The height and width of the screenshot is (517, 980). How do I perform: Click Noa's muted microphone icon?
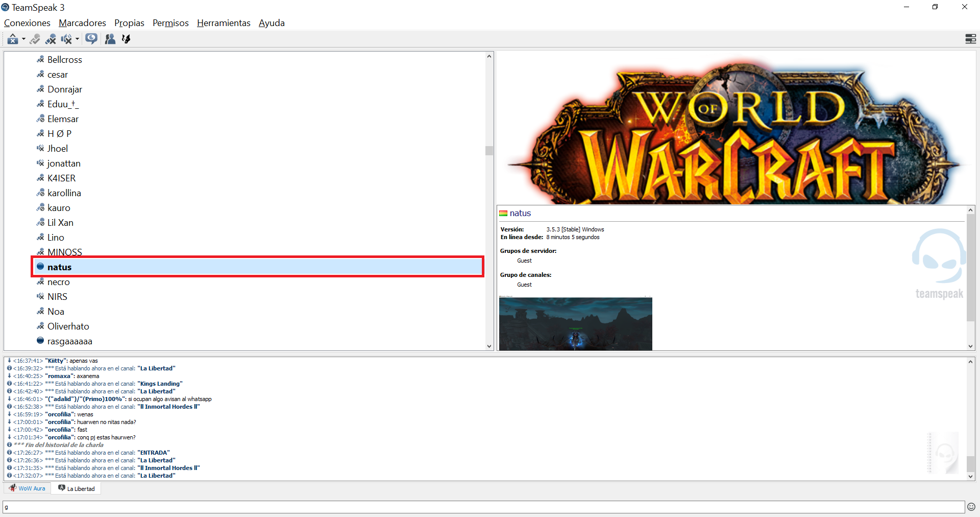pyautogui.click(x=40, y=311)
